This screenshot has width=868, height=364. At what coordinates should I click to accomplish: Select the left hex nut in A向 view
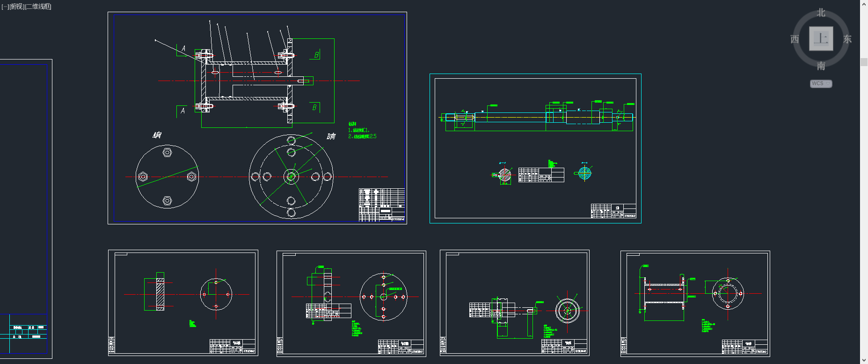[144, 177]
